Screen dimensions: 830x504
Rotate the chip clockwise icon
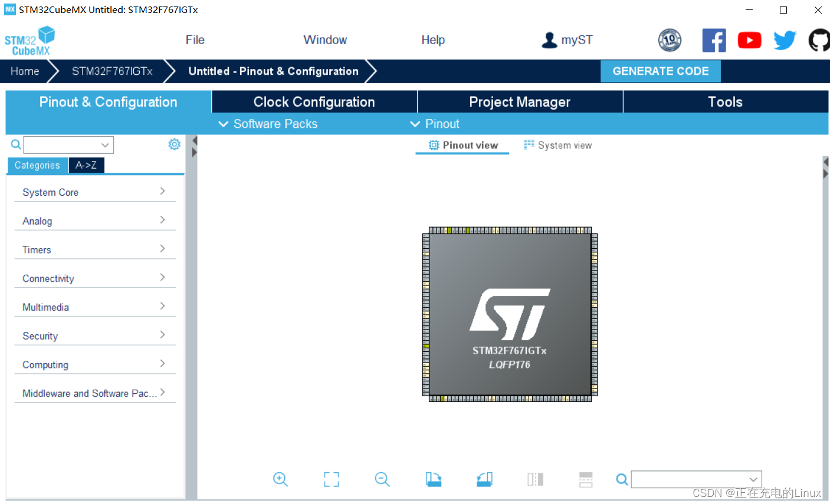[x=434, y=479]
